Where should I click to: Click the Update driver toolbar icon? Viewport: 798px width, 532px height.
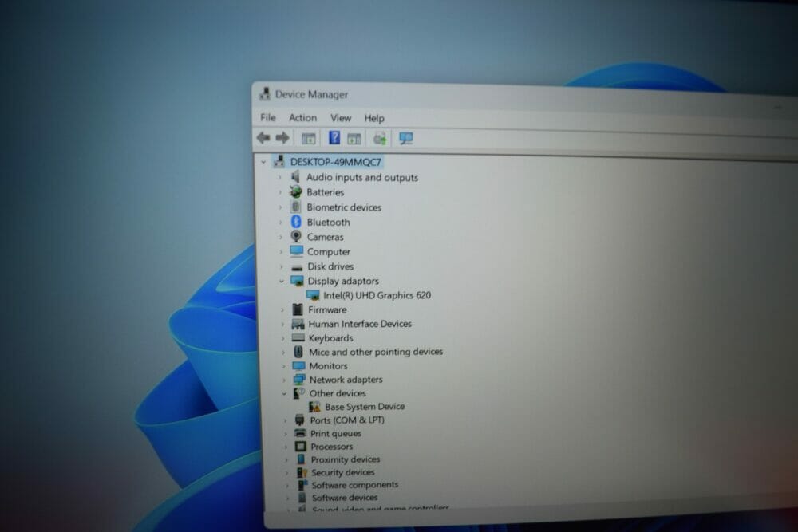[380, 138]
